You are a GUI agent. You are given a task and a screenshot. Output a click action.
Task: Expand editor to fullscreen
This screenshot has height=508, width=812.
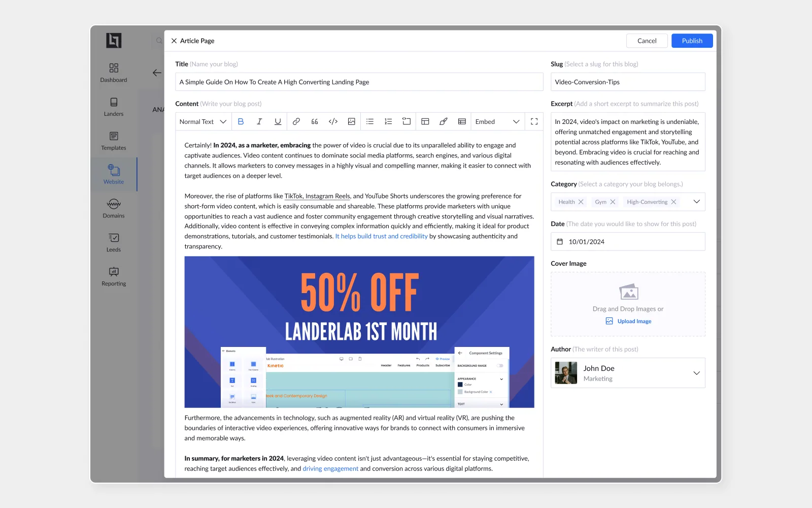534,121
